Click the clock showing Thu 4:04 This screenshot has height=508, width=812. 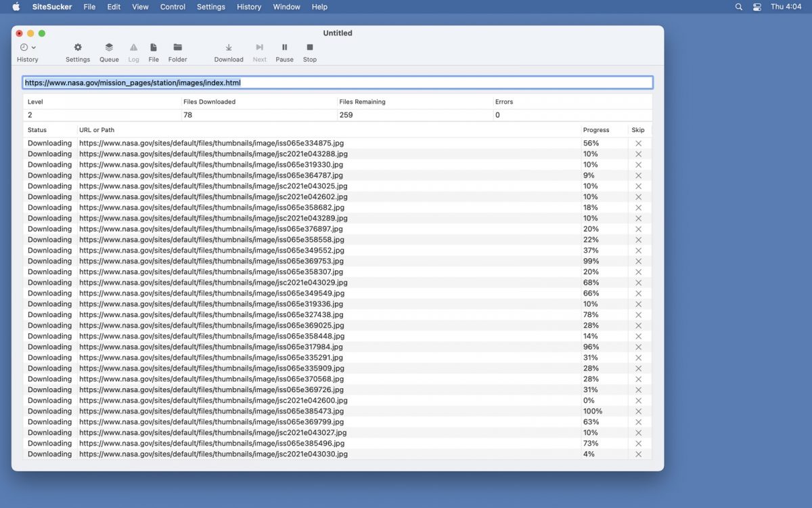[x=786, y=7]
